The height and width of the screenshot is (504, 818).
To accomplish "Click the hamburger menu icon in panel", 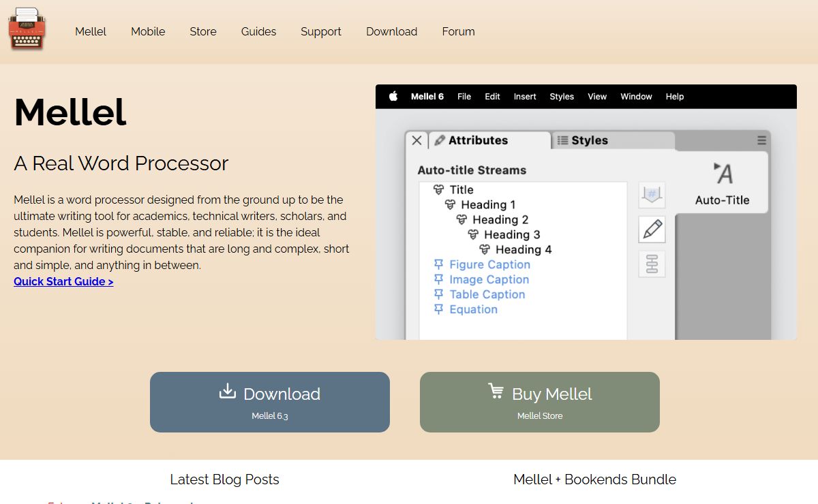I will (761, 140).
